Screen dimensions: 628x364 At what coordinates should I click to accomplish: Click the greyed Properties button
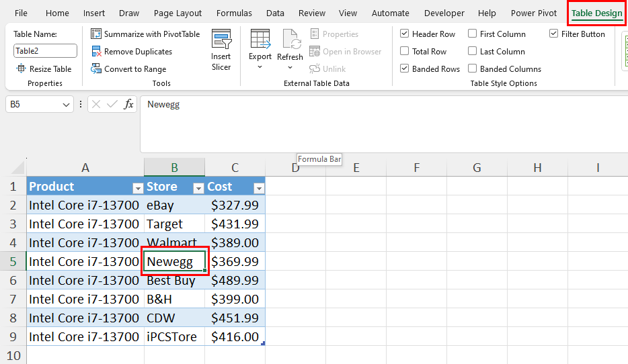334,34
